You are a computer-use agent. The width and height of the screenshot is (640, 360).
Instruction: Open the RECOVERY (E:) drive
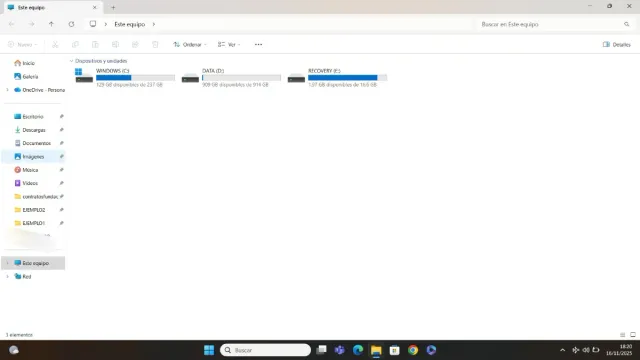(338, 78)
